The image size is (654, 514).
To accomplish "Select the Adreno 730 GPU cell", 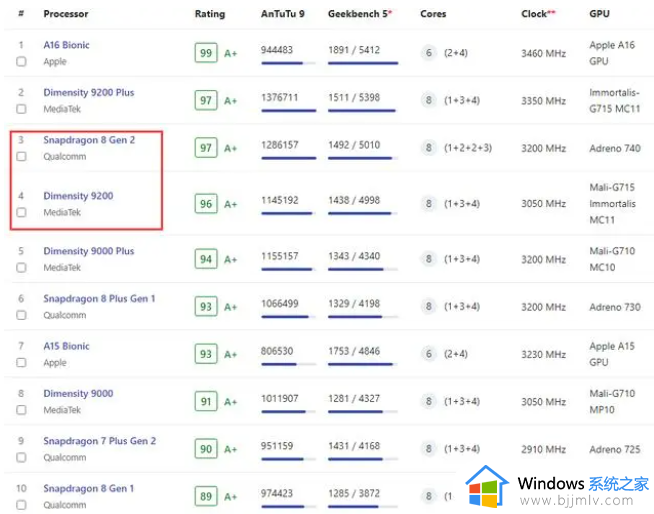I will coord(615,307).
